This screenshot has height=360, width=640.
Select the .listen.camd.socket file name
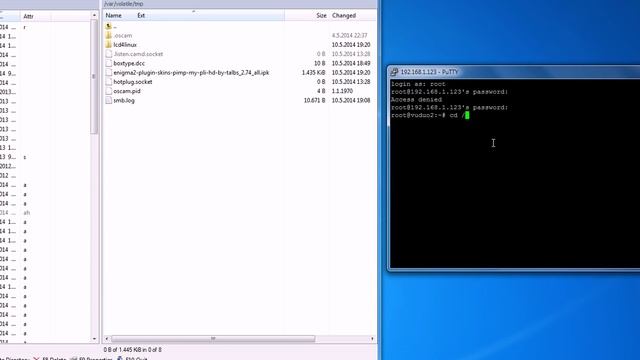pos(138,54)
